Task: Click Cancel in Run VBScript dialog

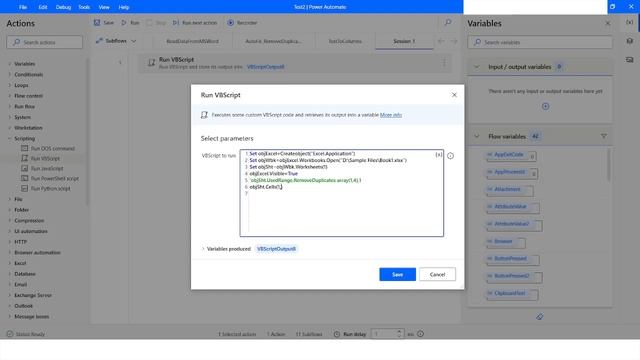Action: [x=437, y=274]
